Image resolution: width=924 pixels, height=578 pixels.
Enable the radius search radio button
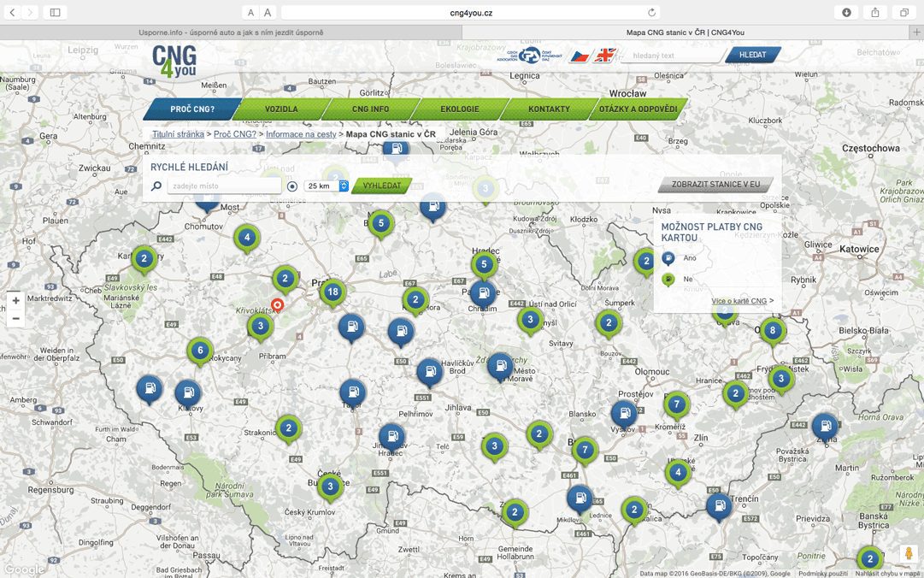pyautogui.click(x=292, y=186)
